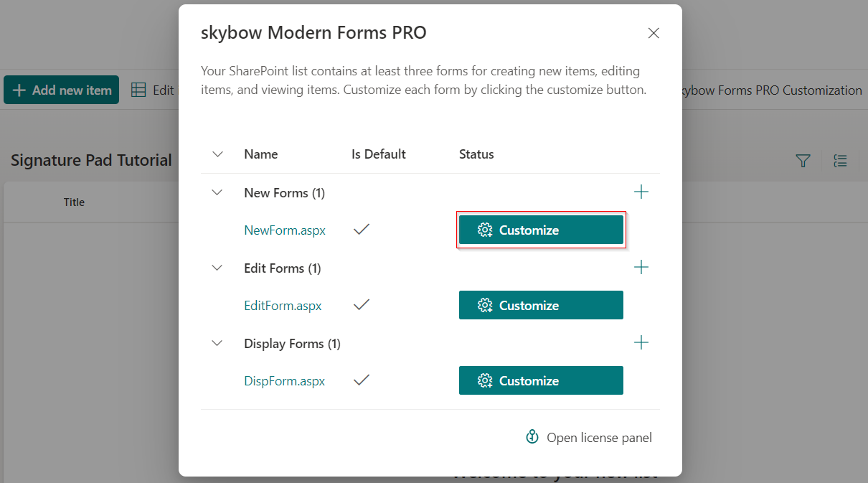Sort by the Name column header
868x483 pixels.
click(260, 154)
